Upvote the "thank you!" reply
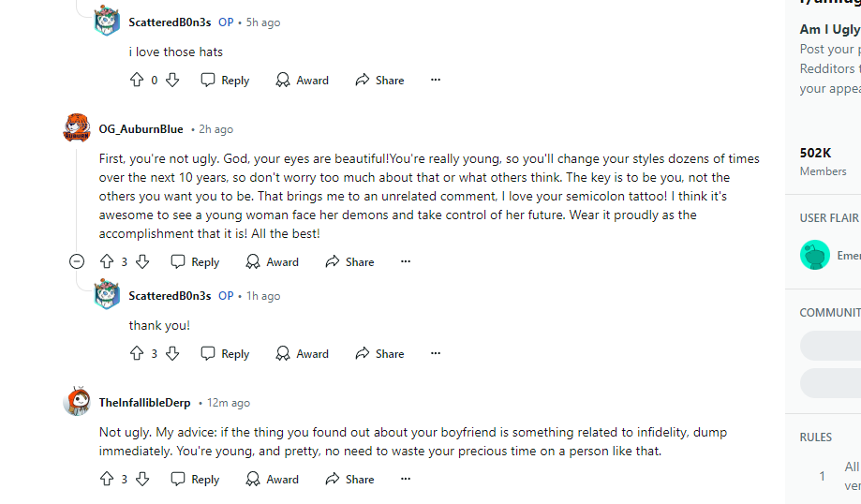Viewport: 861px width, 504px height. (x=137, y=354)
